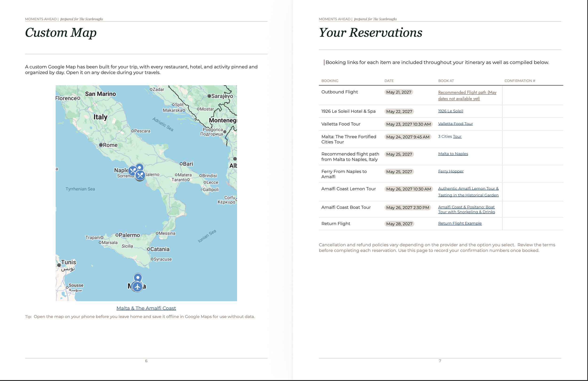The image size is (588, 381).
Task: Click the Google Map thumbnail image
Action: pyautogui.click(x=146, y=193)
